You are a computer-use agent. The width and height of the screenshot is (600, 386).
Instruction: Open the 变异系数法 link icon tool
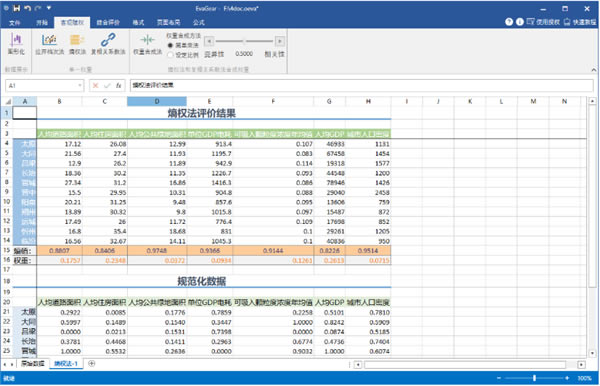click(108, 44)
